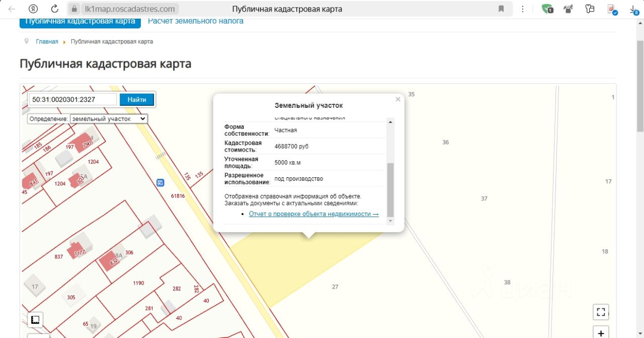Select the Публичная кадастровая карта tab

[x=80, y=21]
